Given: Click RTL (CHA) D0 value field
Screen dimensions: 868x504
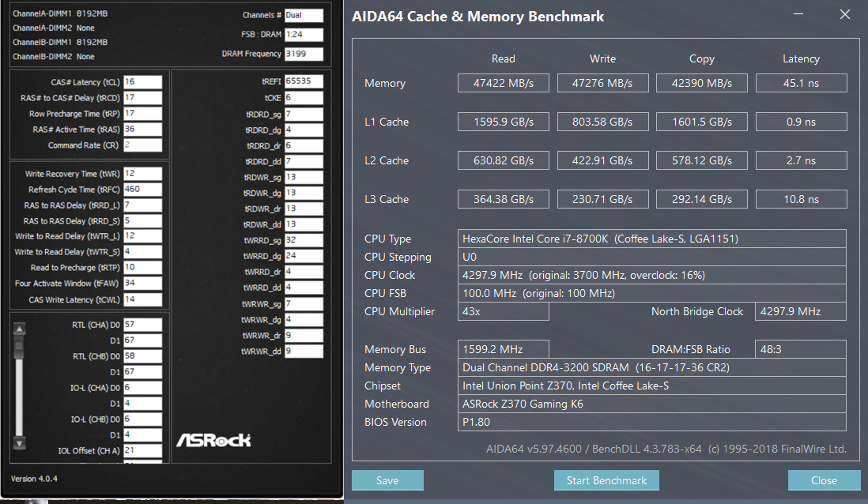Looking at the screenshot, I should (x=143, y=325).
